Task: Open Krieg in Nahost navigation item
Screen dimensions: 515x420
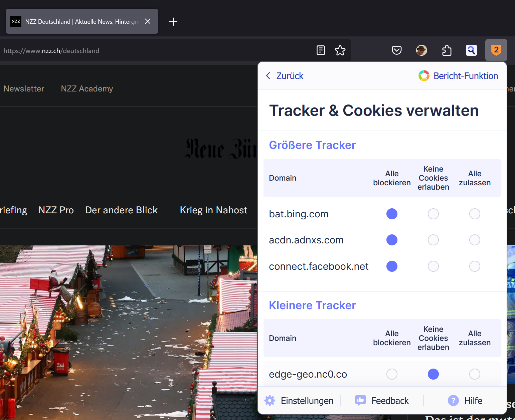Action: point(213,210)
